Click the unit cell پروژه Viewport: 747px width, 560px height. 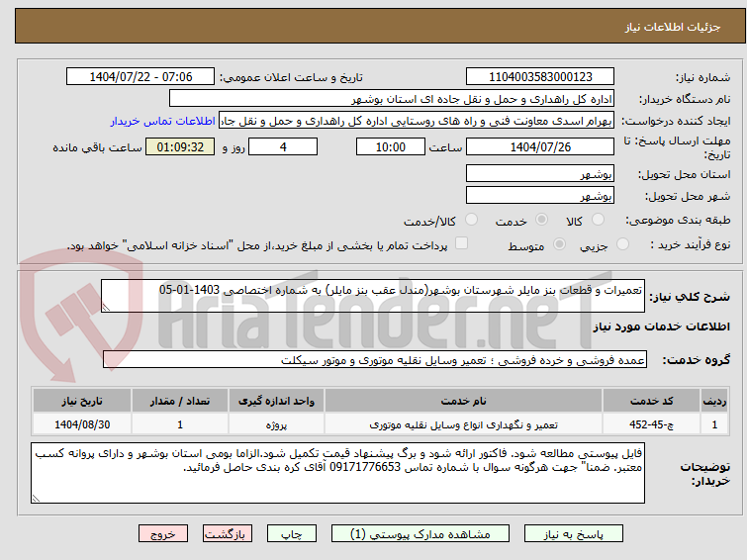point(276,424)
